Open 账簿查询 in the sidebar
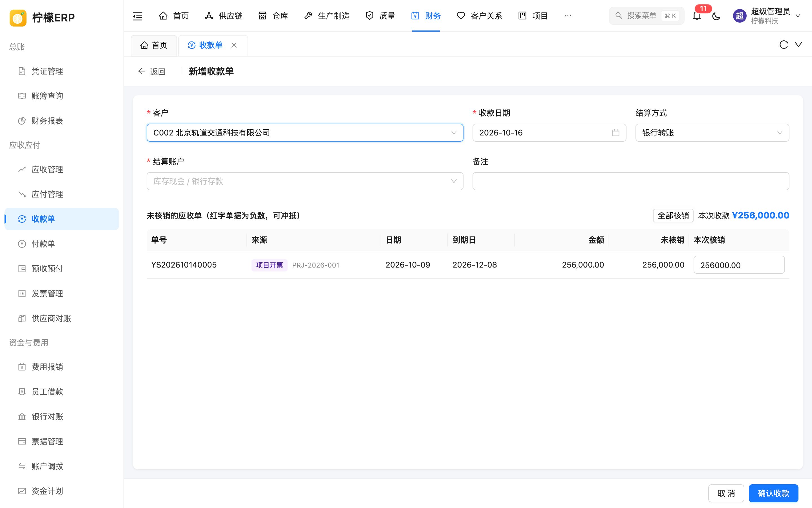812x508 pixels. (x=62, y=96)
